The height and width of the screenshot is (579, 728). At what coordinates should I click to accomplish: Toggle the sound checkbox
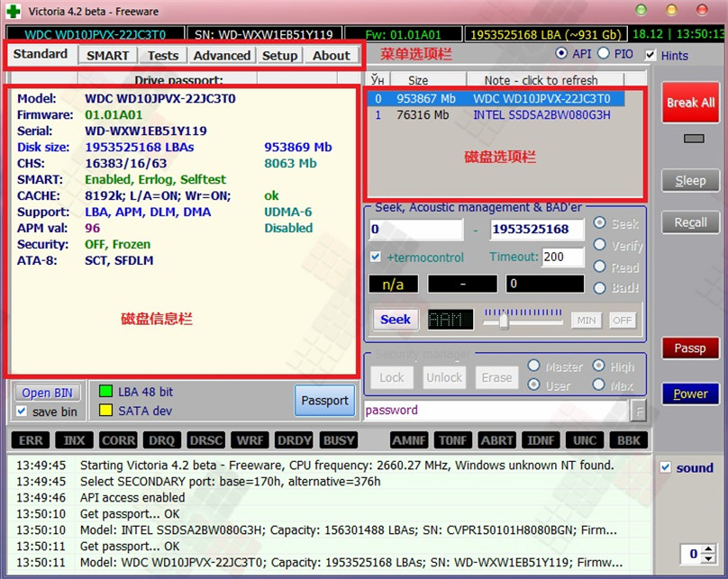click(665, 467)
